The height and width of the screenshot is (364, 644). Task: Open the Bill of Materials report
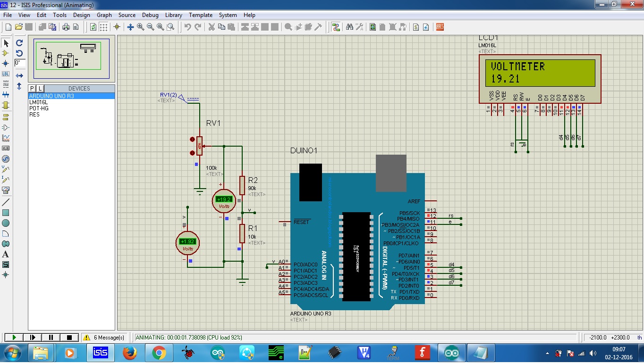(x=416, y=27)
